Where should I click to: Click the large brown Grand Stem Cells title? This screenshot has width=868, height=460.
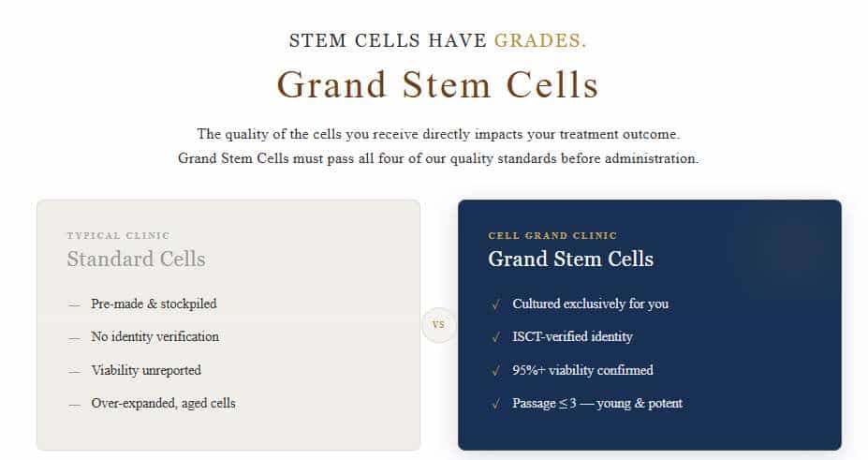437,85
